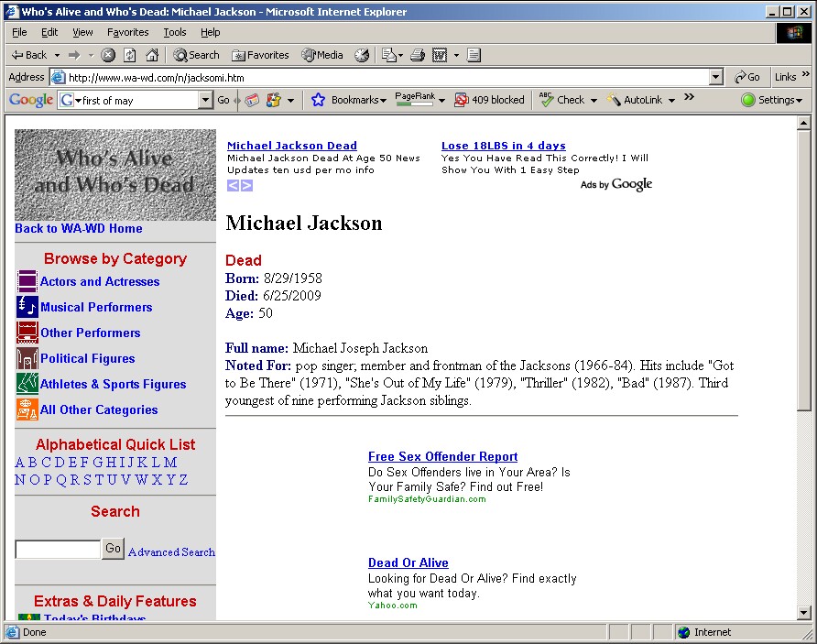The height and width of the screenshot is (644, 817).
Task: Click the Discuss icon in the toolbar
Action: [474, 55]
